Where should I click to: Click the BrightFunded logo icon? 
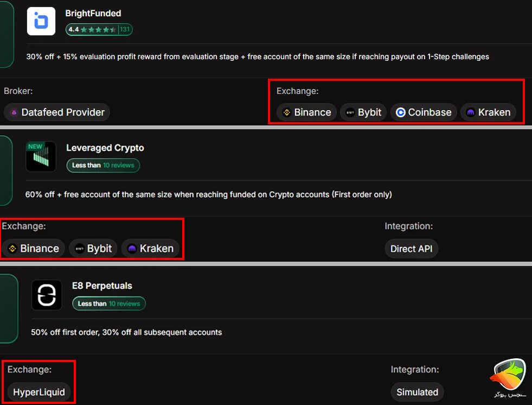pos(41,21)
